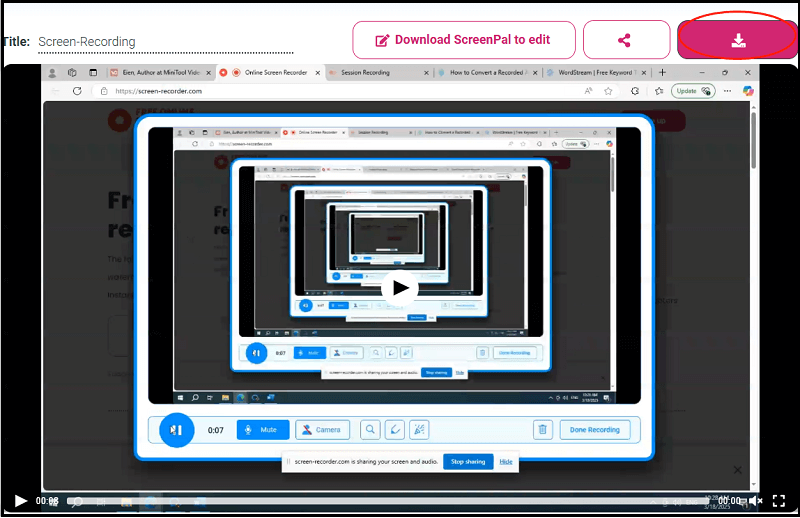
Task: Edit the Screen-Recording title field
Action: [165, 42]
